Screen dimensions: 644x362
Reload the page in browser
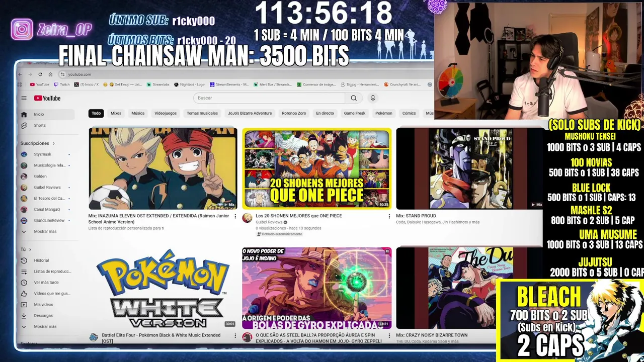(x=40, y=74)
